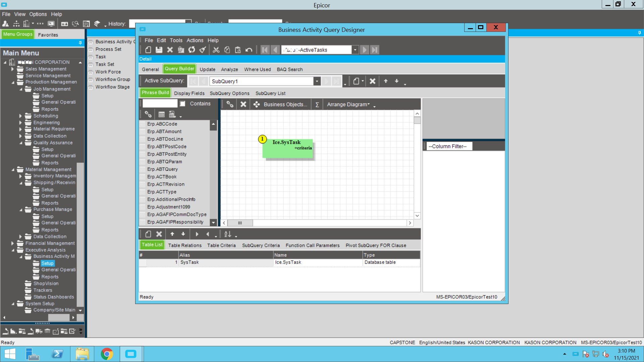Click the table list scroll down arrow
This screenshot has height=362, width=644.
[213, 222]
